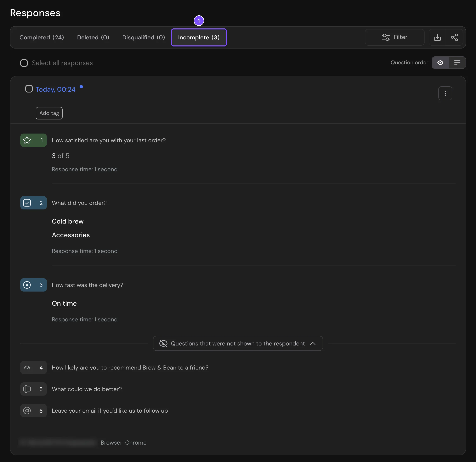The width and height of the screenshot is (476, 462).
Task: Select the recommend Brew & Bean question text
Action: (130, 367)
